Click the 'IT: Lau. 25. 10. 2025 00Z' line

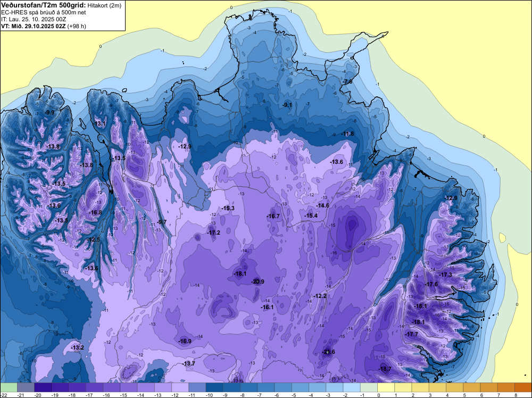(x=34, y=19)
